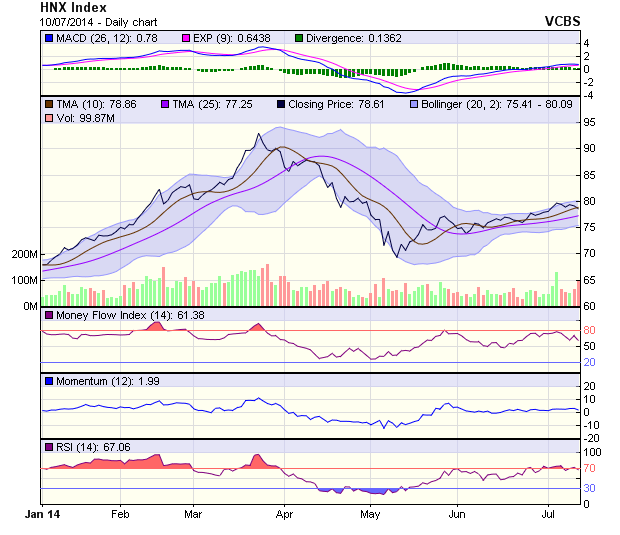Select the brown TMA (10) legend marker
The width and height of the screenshot is (620, 535).
[x=49, y=103]
